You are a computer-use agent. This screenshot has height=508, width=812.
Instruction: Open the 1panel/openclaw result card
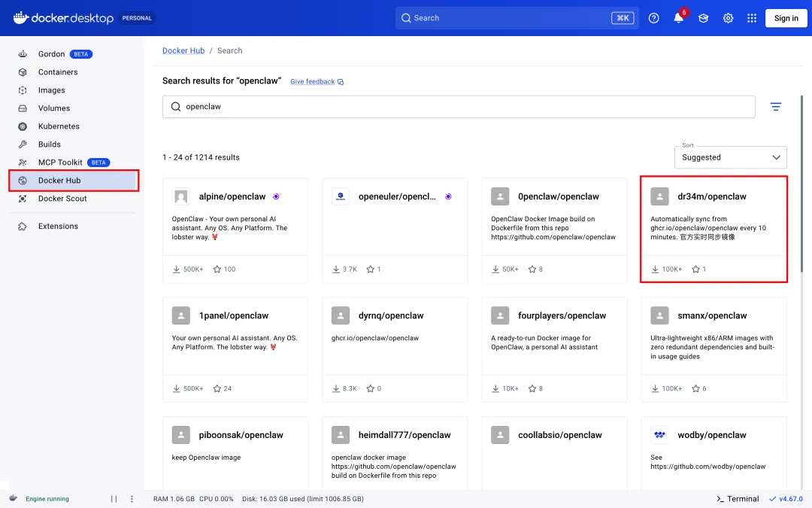tap(235, 350)
